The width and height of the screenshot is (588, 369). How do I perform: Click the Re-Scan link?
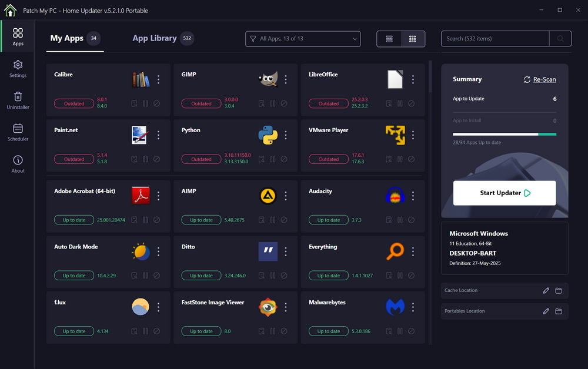[540, 79]
